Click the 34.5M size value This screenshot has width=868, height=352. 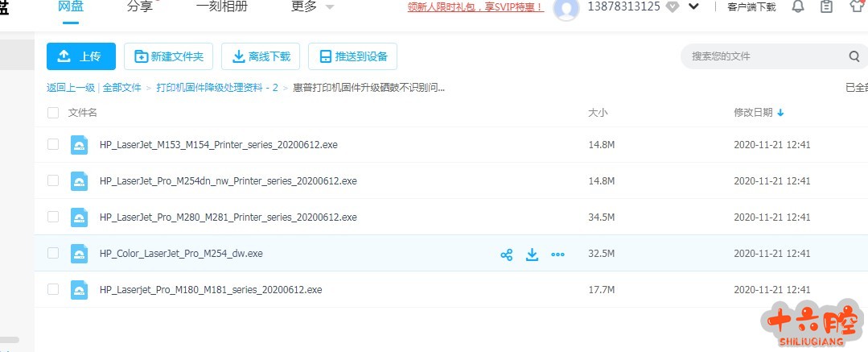coord(601,217)
